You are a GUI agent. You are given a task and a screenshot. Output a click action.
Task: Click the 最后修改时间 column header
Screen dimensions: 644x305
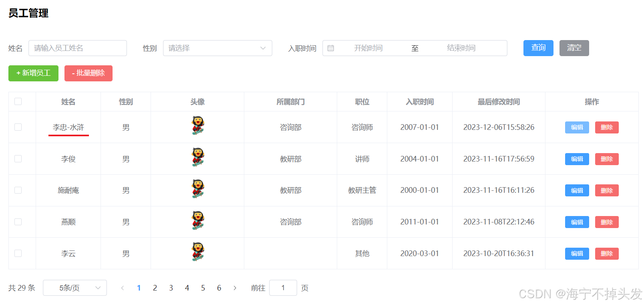coord(499,102)
